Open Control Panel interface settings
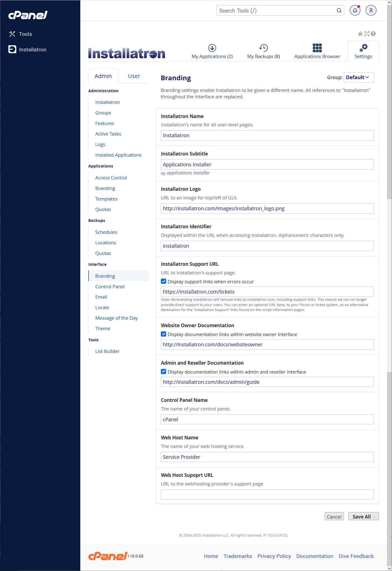The width and height of the screenshot is (392, 571). pyautogui.click(x=110, y=287)
